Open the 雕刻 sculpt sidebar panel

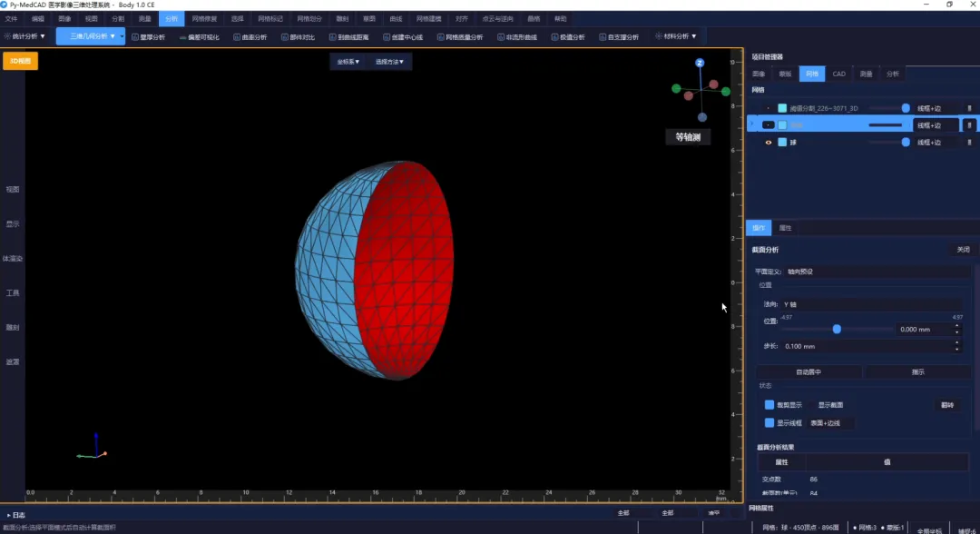tap(13, 327)
